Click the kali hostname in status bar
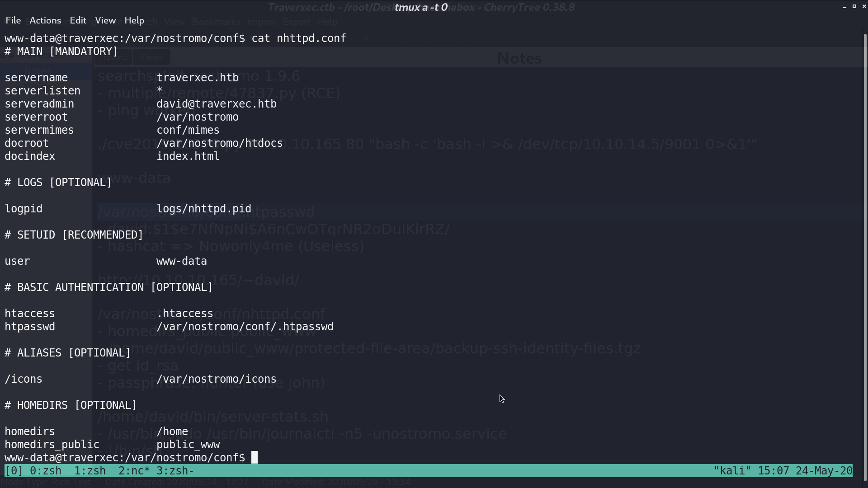 tap(732, 471)
